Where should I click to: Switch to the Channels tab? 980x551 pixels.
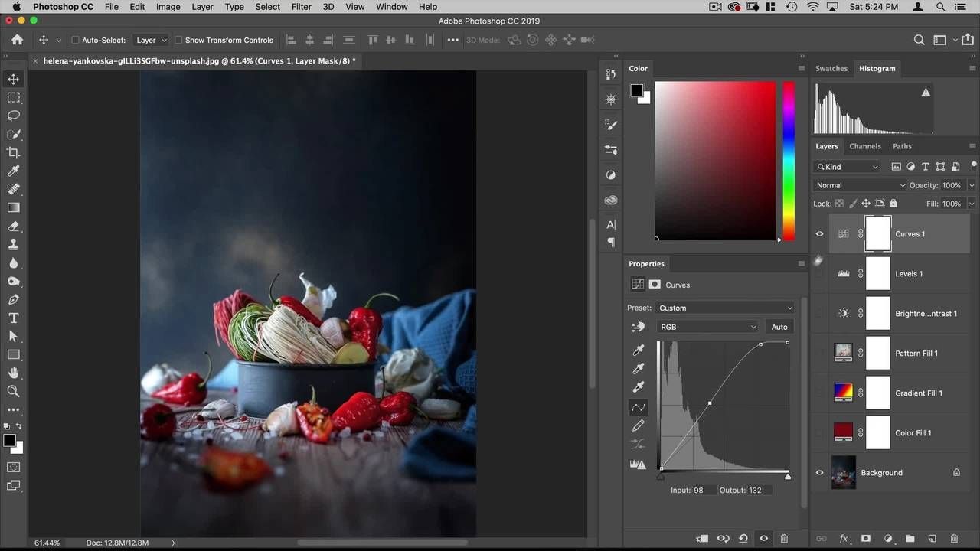865,146
